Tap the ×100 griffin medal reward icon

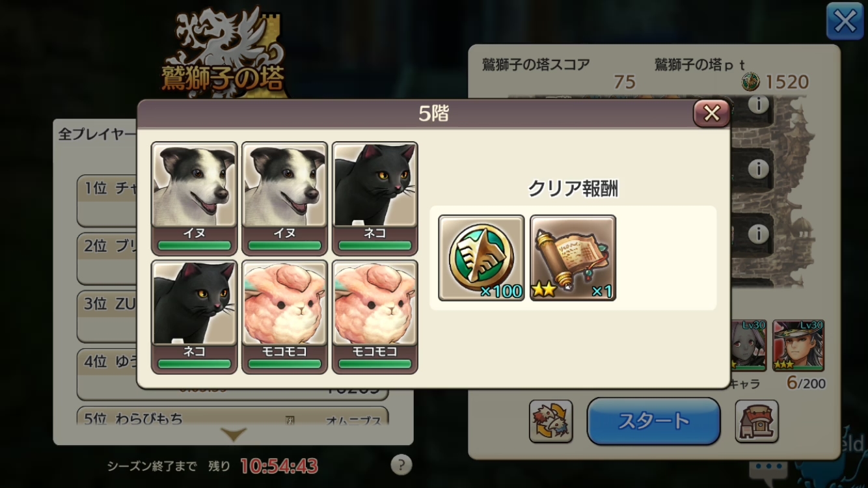pyautogui.click(x=481, y=258)
